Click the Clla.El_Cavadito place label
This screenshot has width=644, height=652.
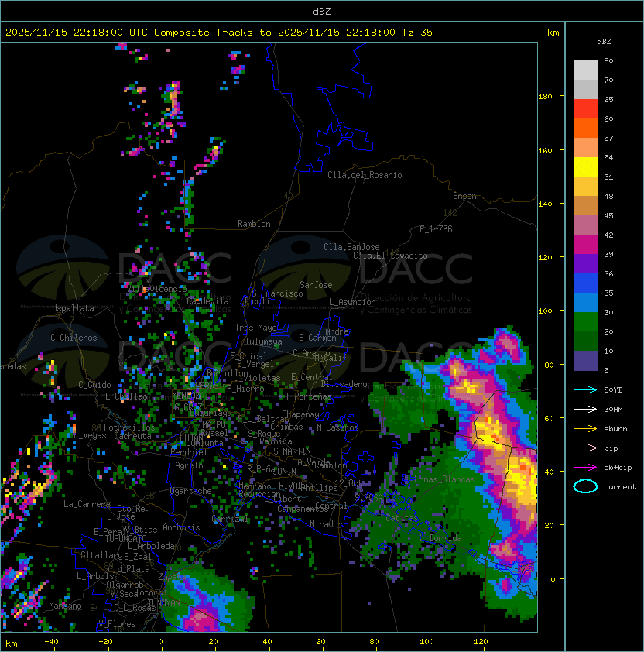(390, 256)
